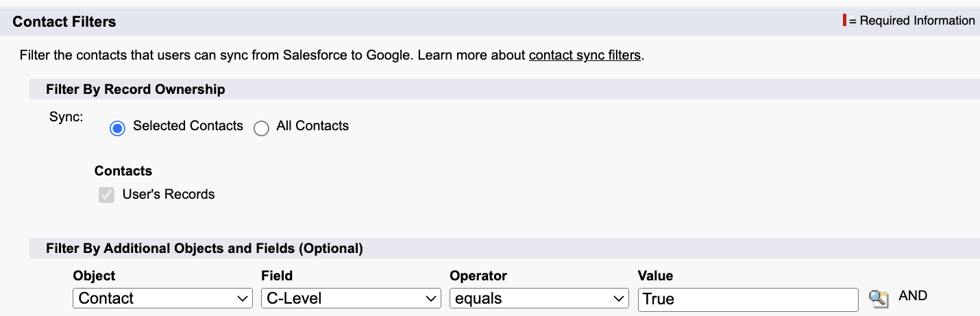Click the Value input containing True

pyautogui.click(x=747, y=300)
